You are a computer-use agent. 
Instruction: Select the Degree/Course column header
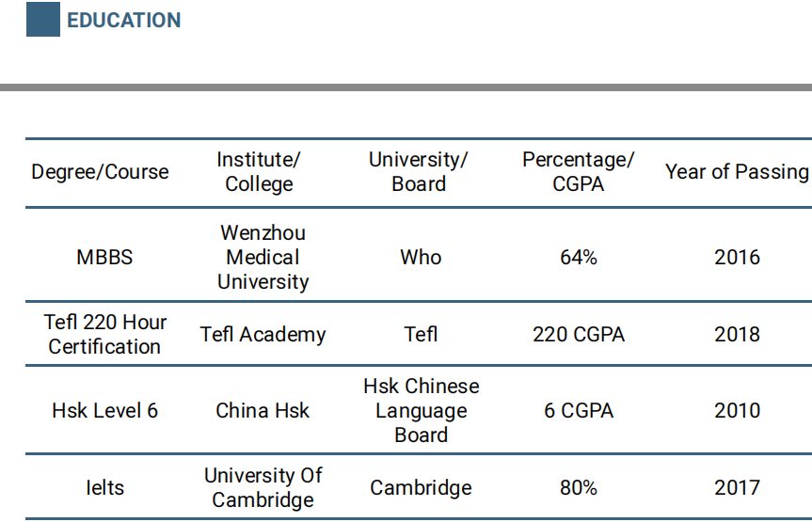(101, 172)
